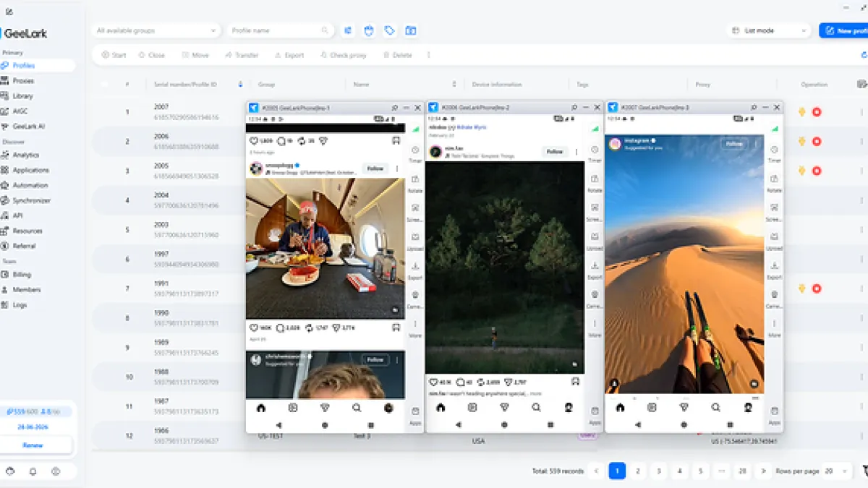Click Upload in phone #2006 window
The height and width of the screenshot is (488, 868).
(595, 241)
